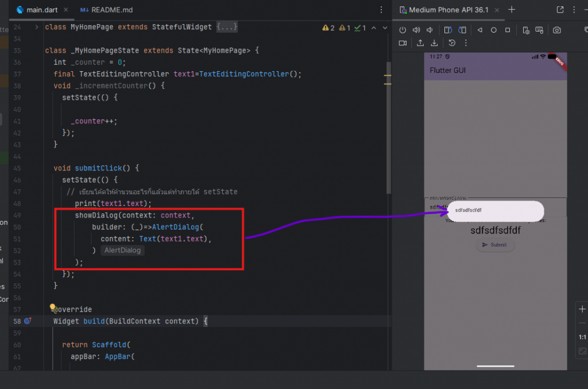Screen dimensions: 588x389
Task: Expand the folded MyHomePage class chevron
Action: coord(37,27)
